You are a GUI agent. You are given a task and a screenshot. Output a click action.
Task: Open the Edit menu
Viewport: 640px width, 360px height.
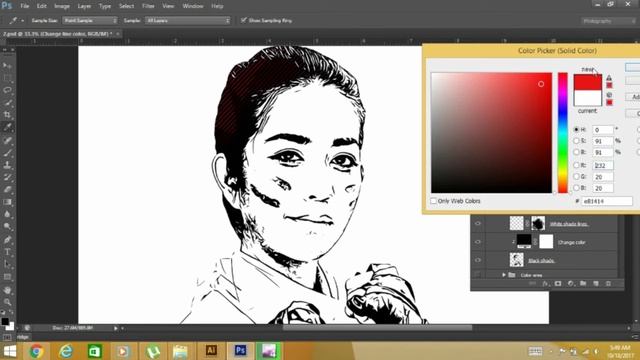point(42,6)
